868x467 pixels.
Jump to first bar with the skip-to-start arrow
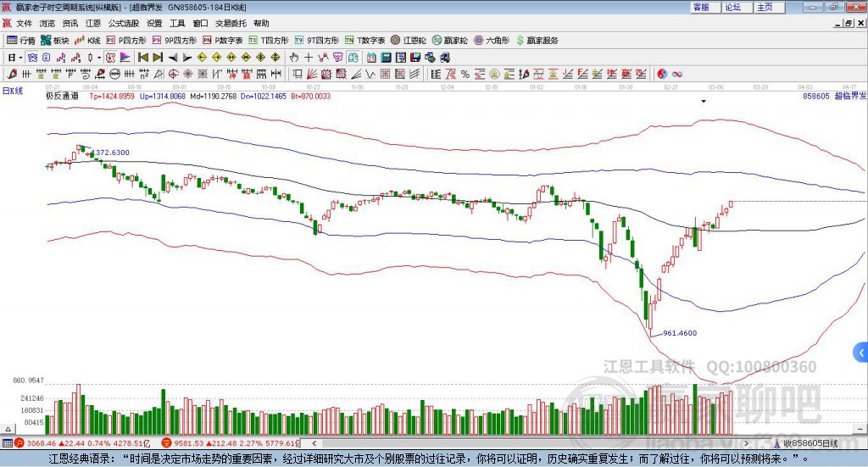(x=143, y=58)
